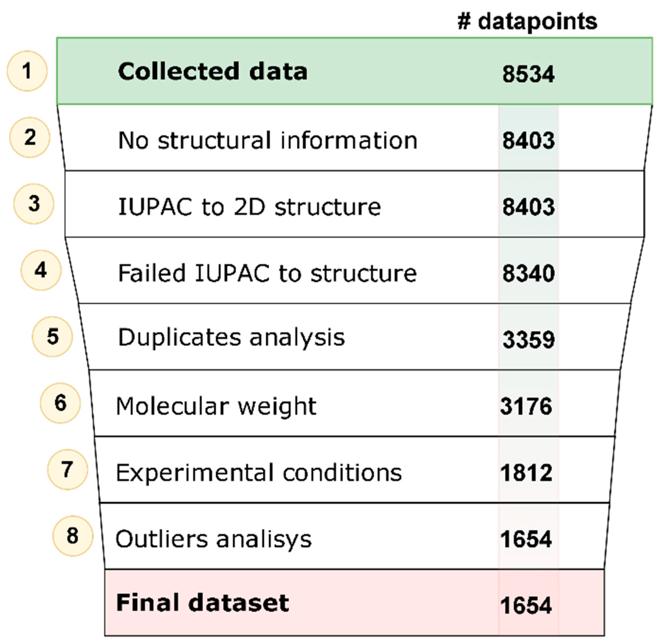Viewport: 664px width, 644px height.
Task: Select the No structural information row
Action: pyautogui.click(x=354, y=138)
